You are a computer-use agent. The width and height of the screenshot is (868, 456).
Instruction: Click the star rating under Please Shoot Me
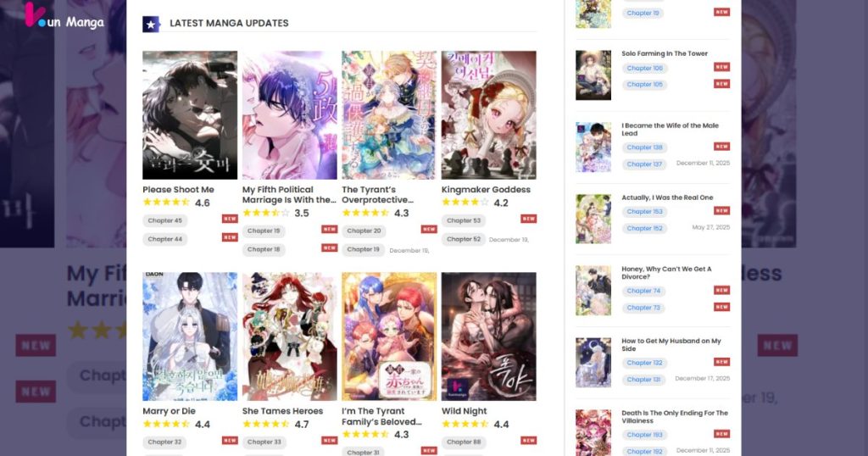tap(166, 203)
